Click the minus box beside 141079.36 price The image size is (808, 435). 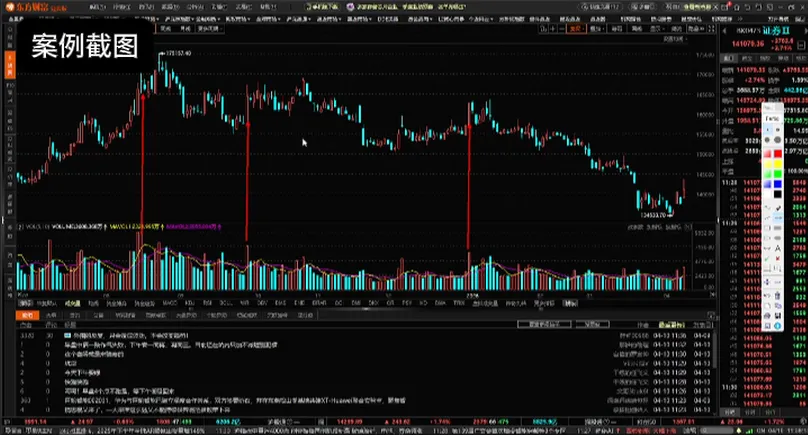[x=801, y=45]
